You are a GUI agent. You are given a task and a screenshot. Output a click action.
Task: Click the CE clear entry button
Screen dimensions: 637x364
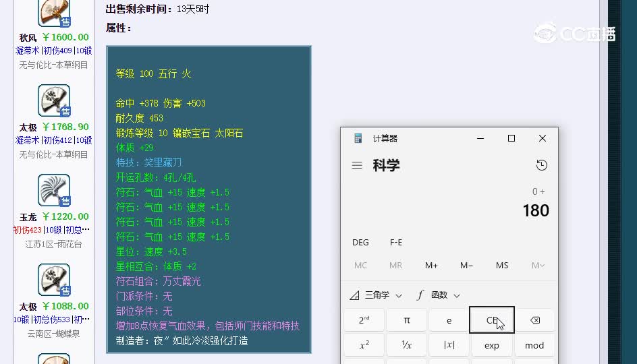click(491, 320)
